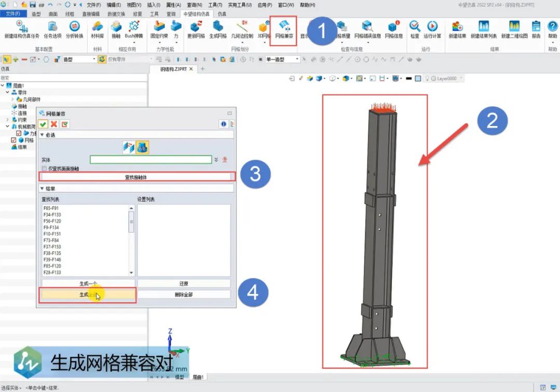Click the 查找接触体 button
Viewport: 560px width, 392px height.
[x=138, y=177]
